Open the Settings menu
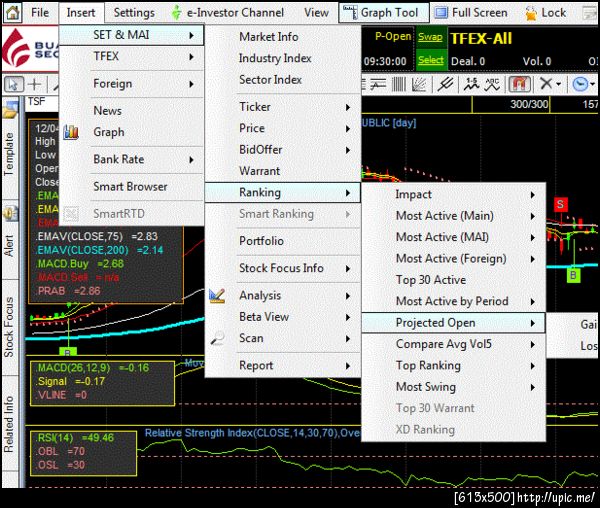The height and width of the screenshot is (508, 600). click(134, 13)
